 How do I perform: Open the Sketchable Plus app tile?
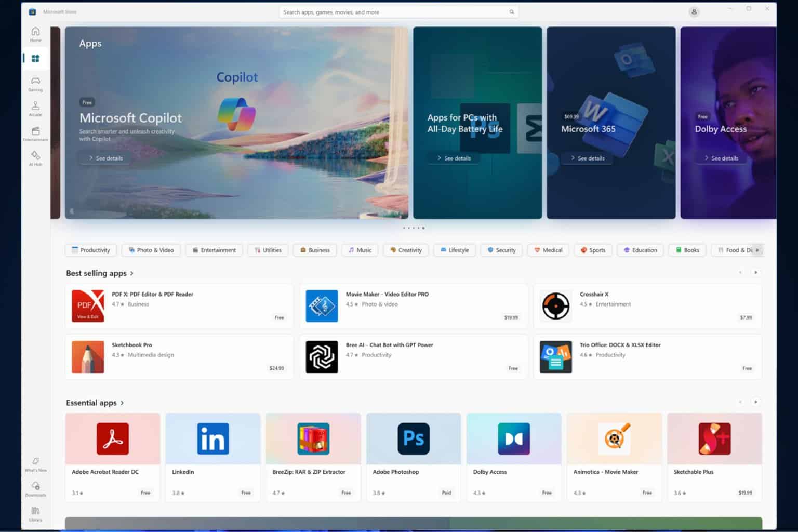[x=714, y=457]
